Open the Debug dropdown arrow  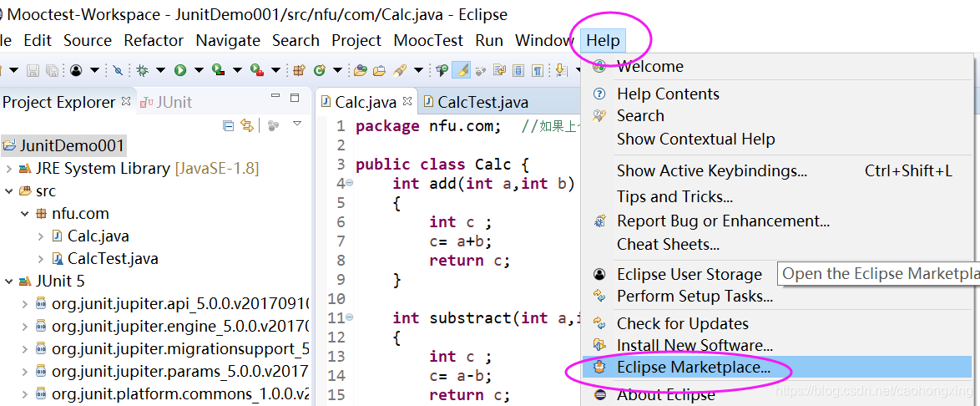(x=160, y=70)
